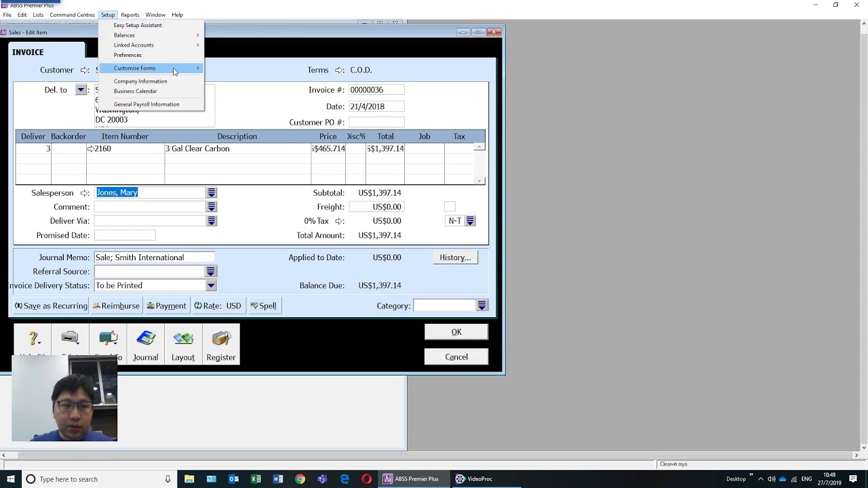
Task: Click the Date field
Action: click(376, 106)
